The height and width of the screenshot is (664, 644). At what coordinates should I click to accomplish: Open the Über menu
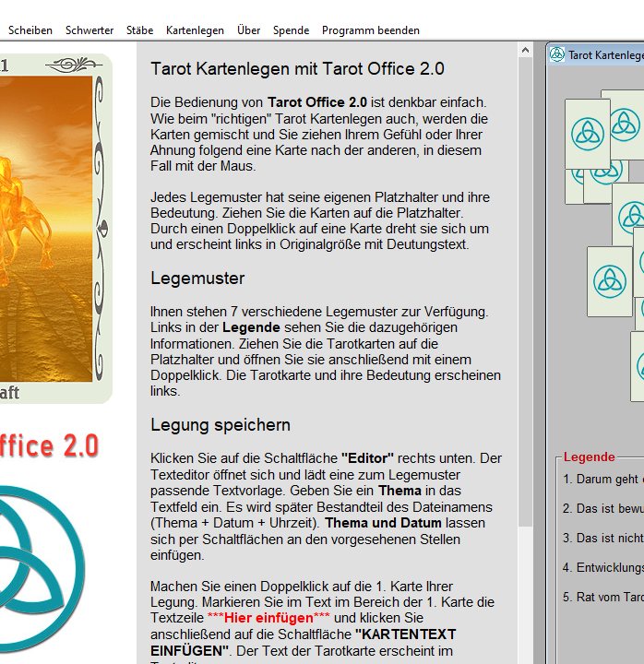pos(249,30)
